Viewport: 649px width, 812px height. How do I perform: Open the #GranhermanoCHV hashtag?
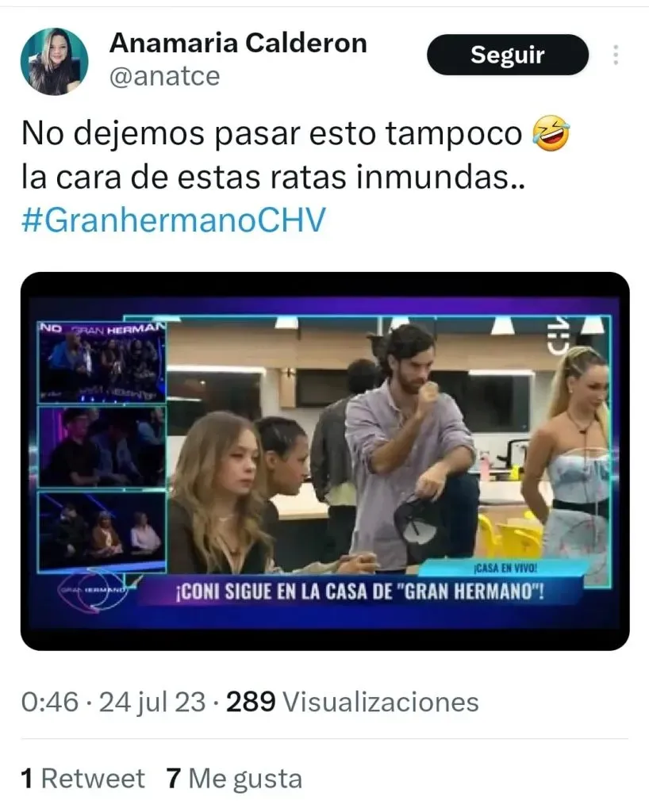174,220
